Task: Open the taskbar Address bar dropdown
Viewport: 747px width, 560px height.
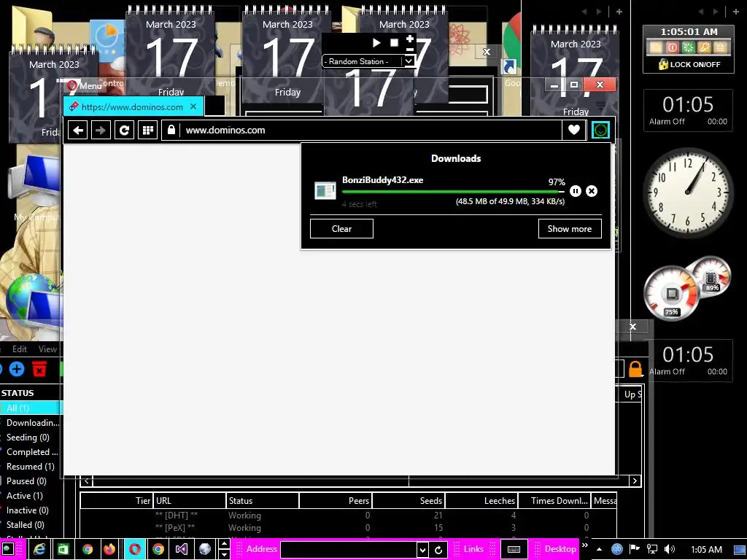Action: point(422,550)
